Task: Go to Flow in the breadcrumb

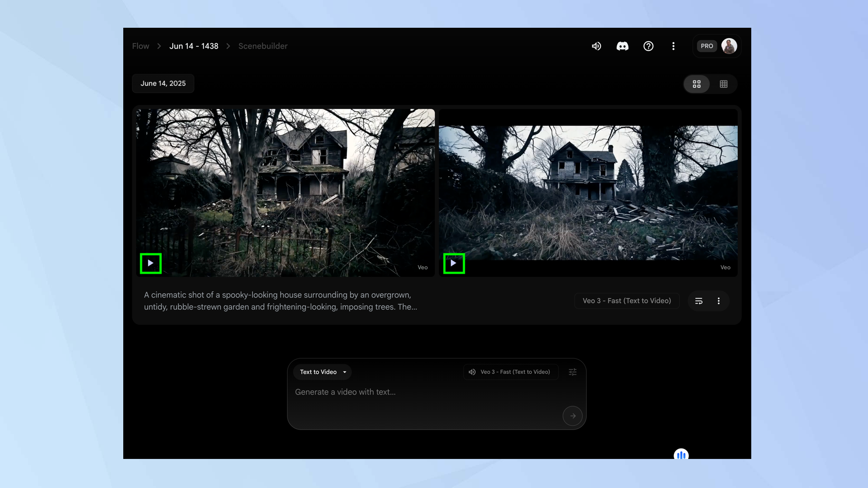Action: coord(141,46)
